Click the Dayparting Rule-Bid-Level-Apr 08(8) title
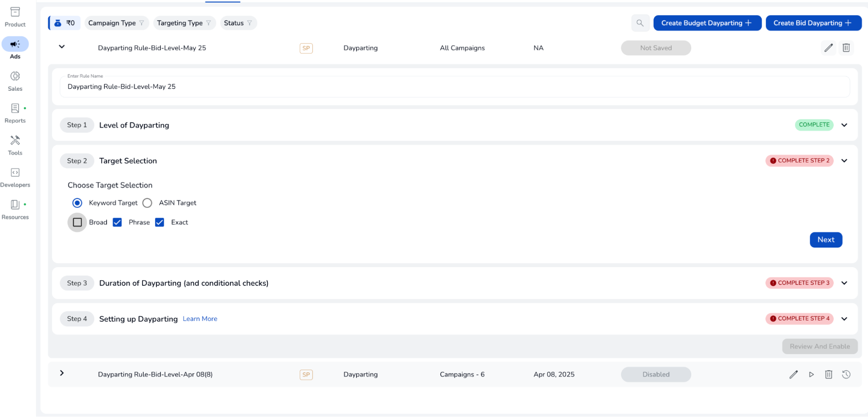Screen dimensions: 868x417 (x=155, y=374)
